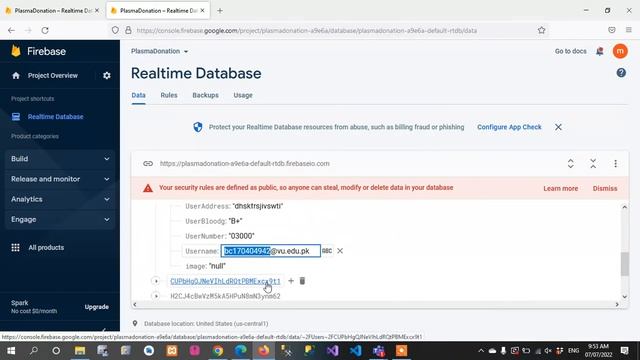Click the Configure App Check link

[x=509, y=127]
